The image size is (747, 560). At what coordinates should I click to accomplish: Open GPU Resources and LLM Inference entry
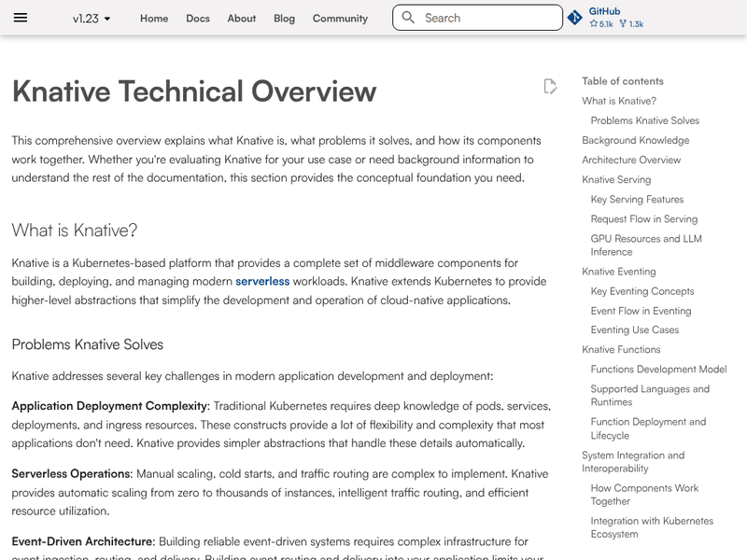point(646,245)
